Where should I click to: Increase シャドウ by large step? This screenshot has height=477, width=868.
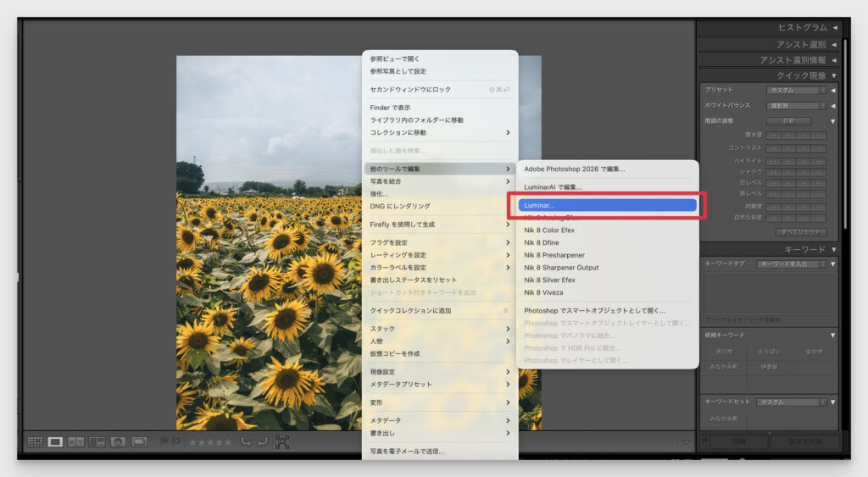pos(820,172)
